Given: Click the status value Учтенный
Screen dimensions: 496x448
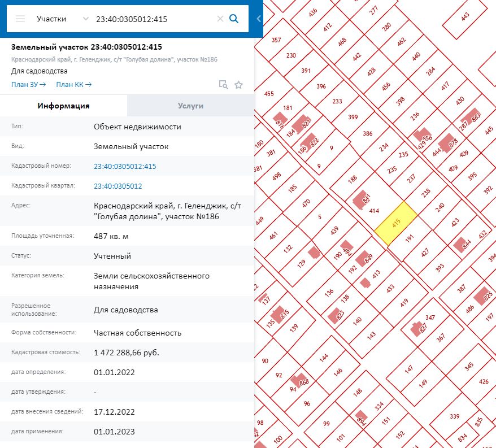Looking at the screenshot, I should tap(112, 256).
